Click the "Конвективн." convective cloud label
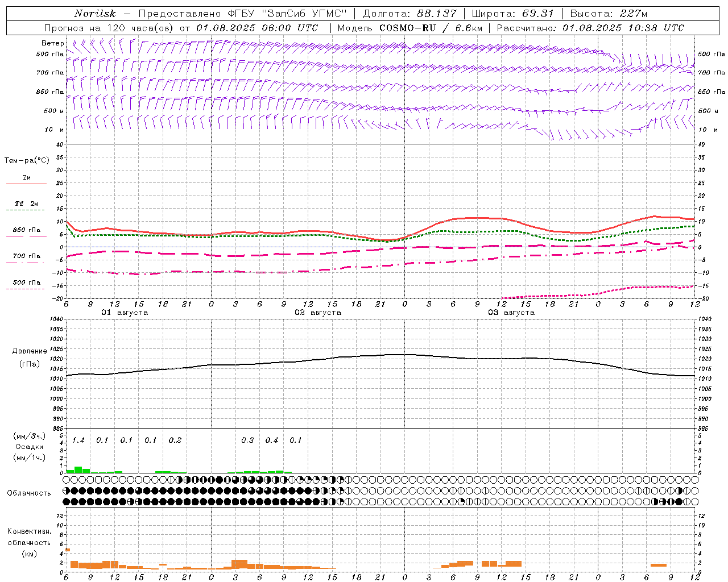This screenshot has width=728, height=582. [29, 531]
